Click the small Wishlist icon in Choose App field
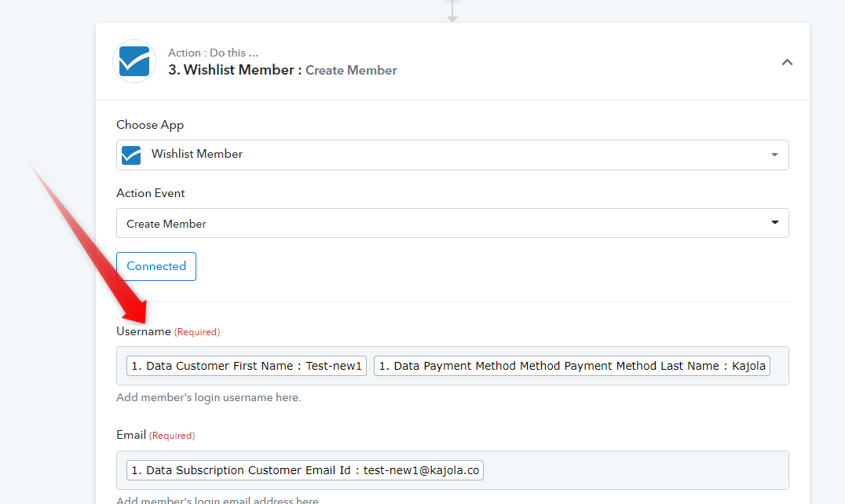This screenshot has height=504, width=845. [x=131, y=155]
